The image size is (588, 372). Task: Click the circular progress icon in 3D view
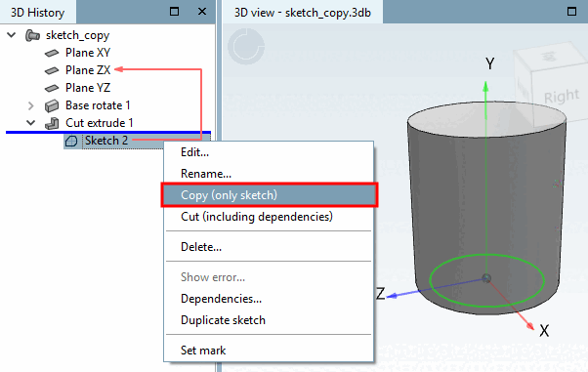[x=246, y=47]
